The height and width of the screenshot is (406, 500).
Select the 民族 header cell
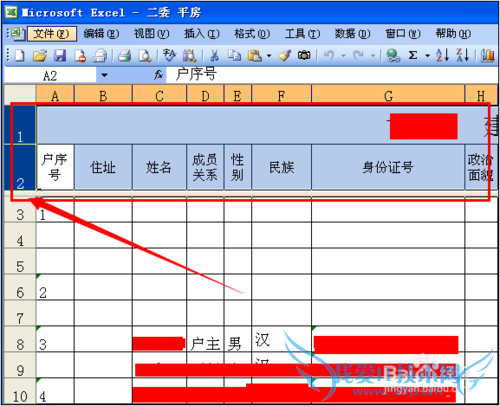282,167
